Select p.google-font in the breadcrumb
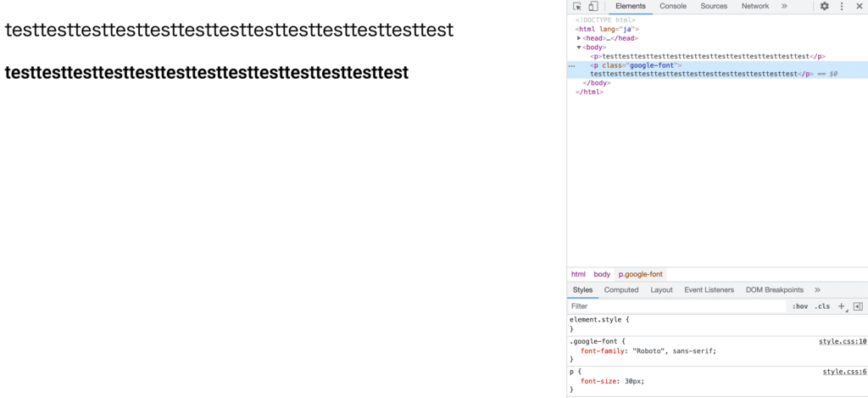Screen dimensions: 868x398 [x=640, y=274]
